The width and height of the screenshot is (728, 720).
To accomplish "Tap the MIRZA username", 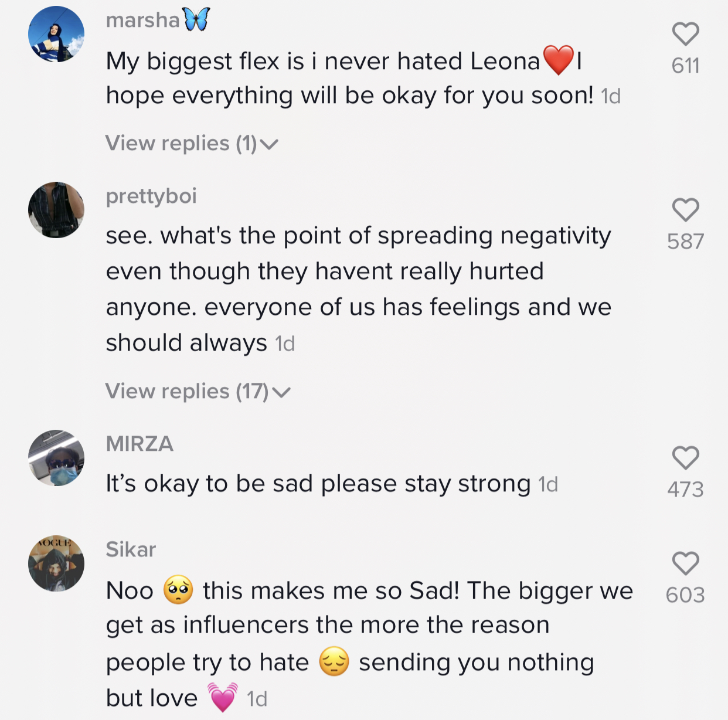I will point(140,444).
